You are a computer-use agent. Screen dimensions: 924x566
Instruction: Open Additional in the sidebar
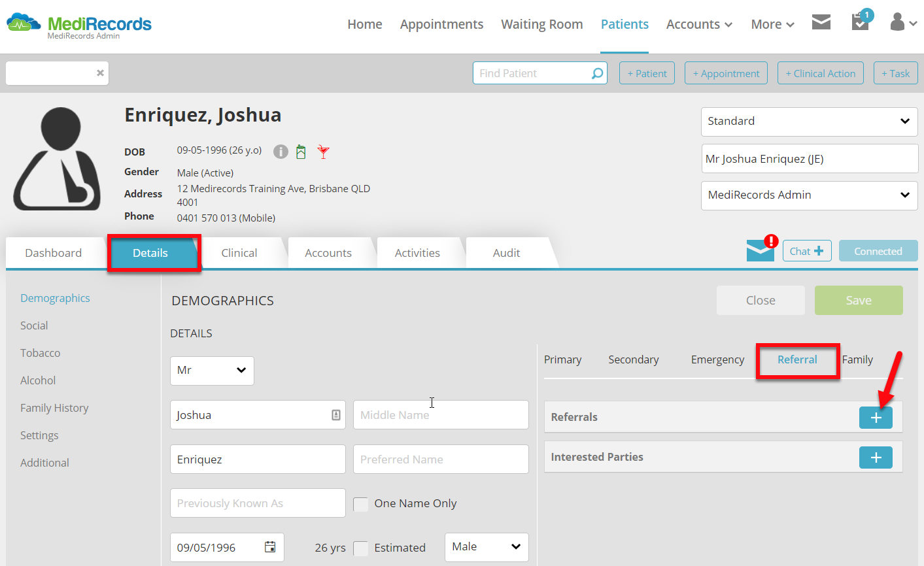44,463
